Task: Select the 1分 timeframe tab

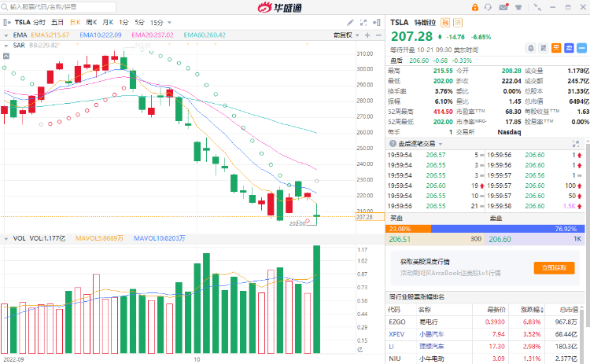Action: tap(124, 23)
